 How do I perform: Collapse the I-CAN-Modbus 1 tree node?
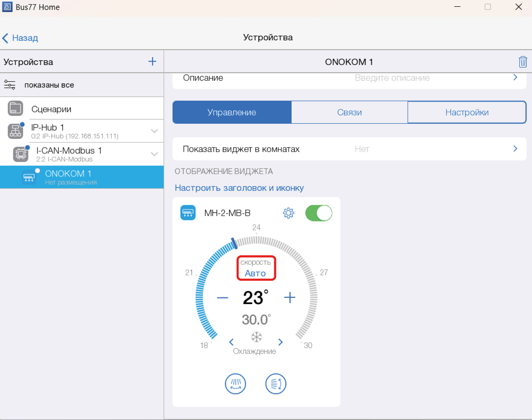point(154,154)
